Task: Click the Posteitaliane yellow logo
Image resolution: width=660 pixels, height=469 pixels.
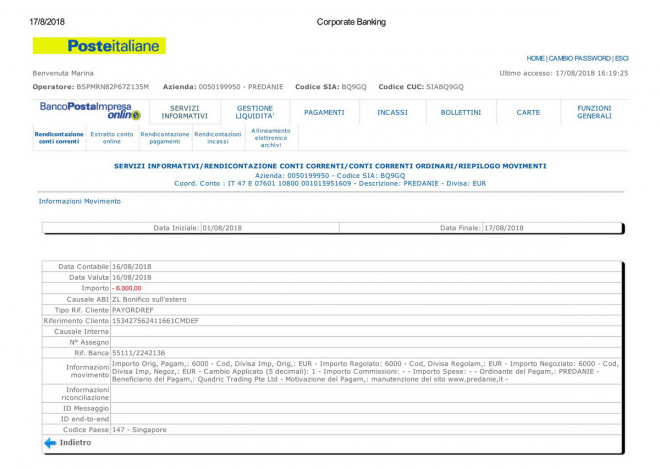Action: (99, 46)
